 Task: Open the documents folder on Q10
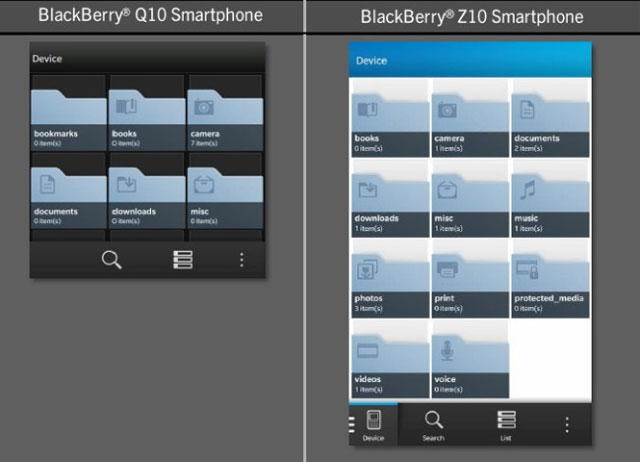coord(69,191)
